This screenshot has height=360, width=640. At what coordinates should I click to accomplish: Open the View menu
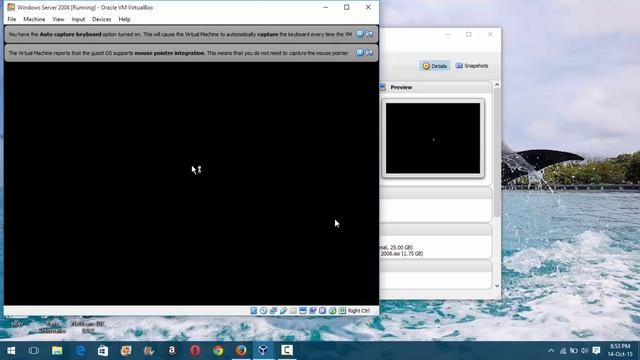[58, 19]
